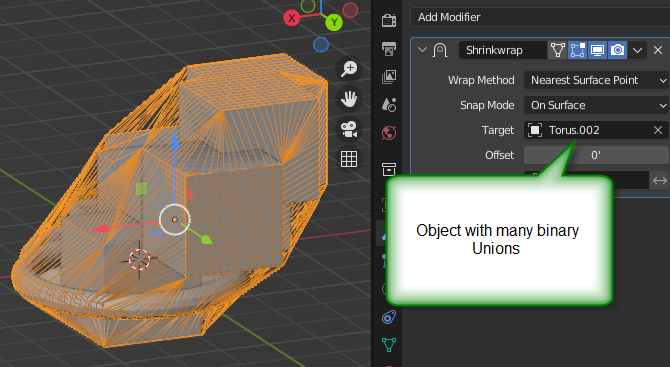The height and width of the screenshot is (367, 670).
Task: Click the viewport pan hand icon
Action: coord(349,99)
